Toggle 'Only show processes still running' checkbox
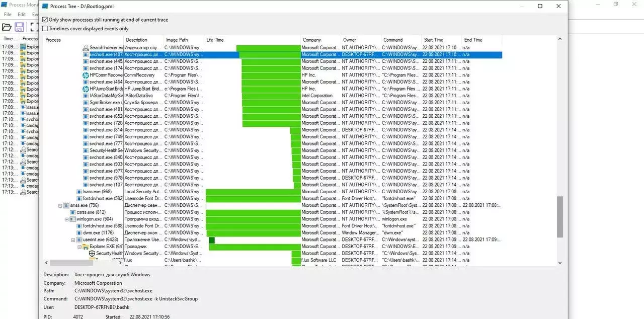The width and height of the screenshot is (644, 319). pos(45,20)
